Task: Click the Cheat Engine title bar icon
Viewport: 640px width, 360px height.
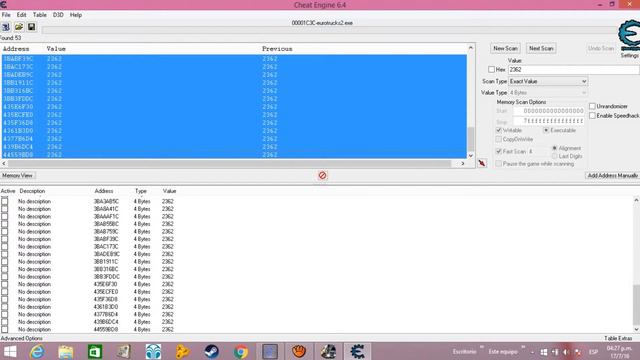Action: [4, 5]
